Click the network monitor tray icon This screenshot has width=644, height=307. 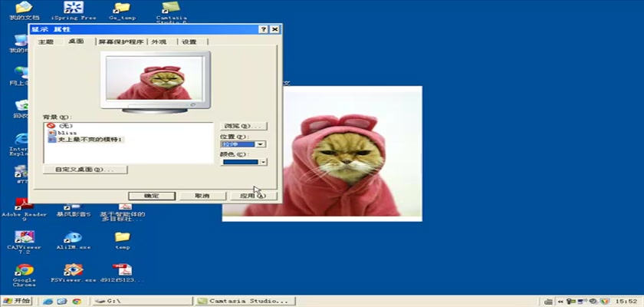582,302
